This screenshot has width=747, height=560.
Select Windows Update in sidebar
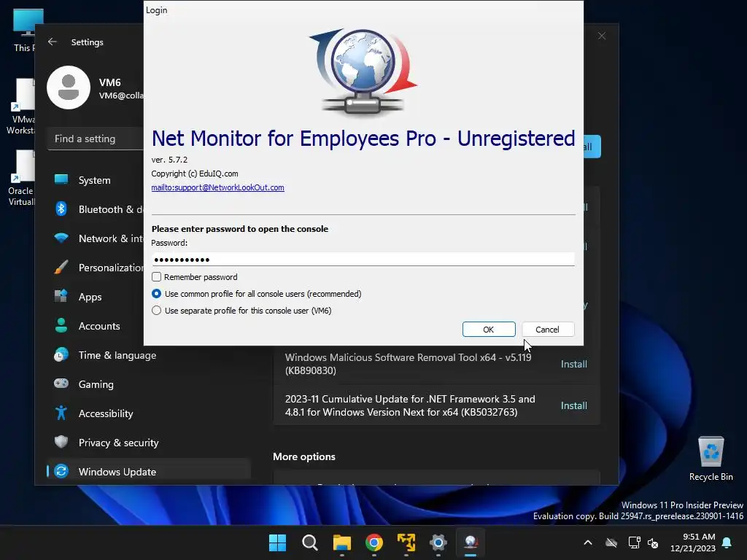coord(149,472)
